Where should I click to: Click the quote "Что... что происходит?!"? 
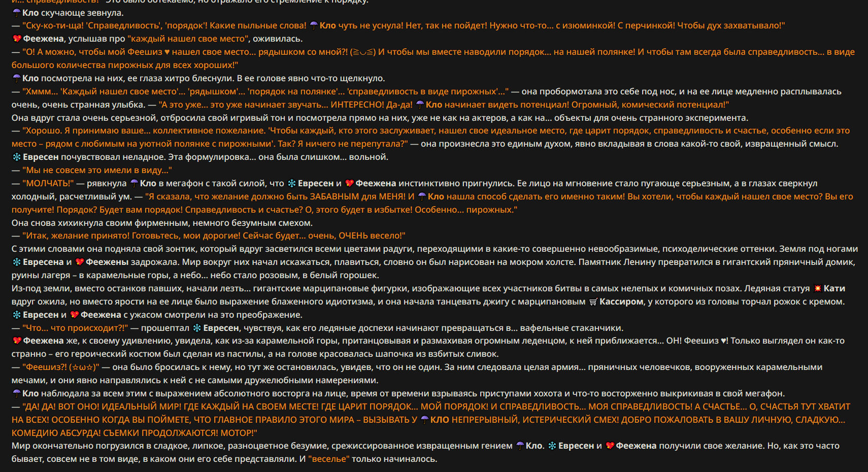75,328
